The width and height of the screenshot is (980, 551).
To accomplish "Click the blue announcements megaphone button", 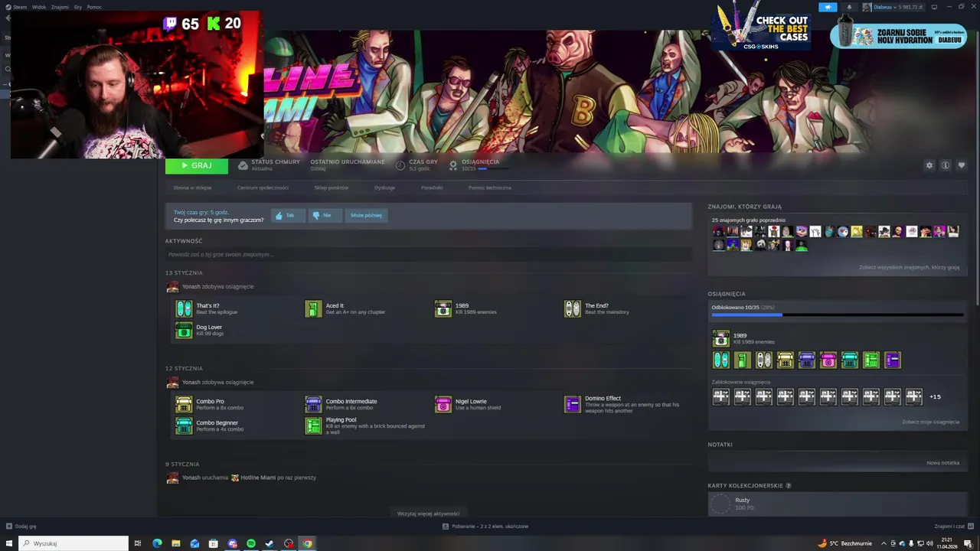I will click(x=828, y=7).
